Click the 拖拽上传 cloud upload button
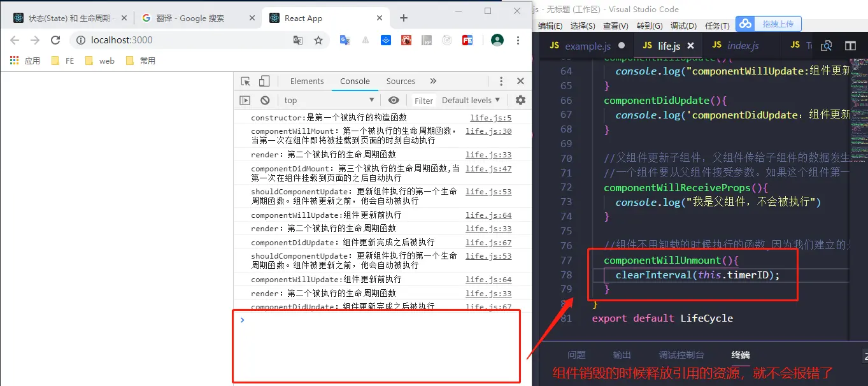 point(768,24)
